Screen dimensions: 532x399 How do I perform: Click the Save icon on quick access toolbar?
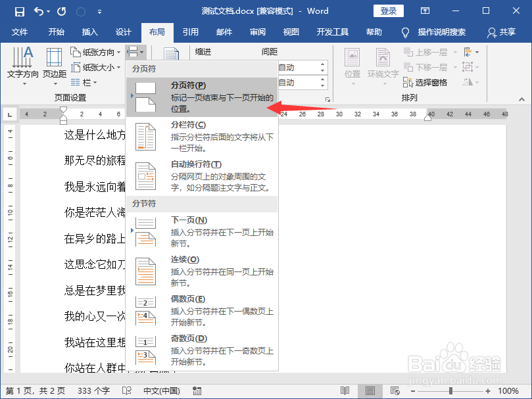19,11
